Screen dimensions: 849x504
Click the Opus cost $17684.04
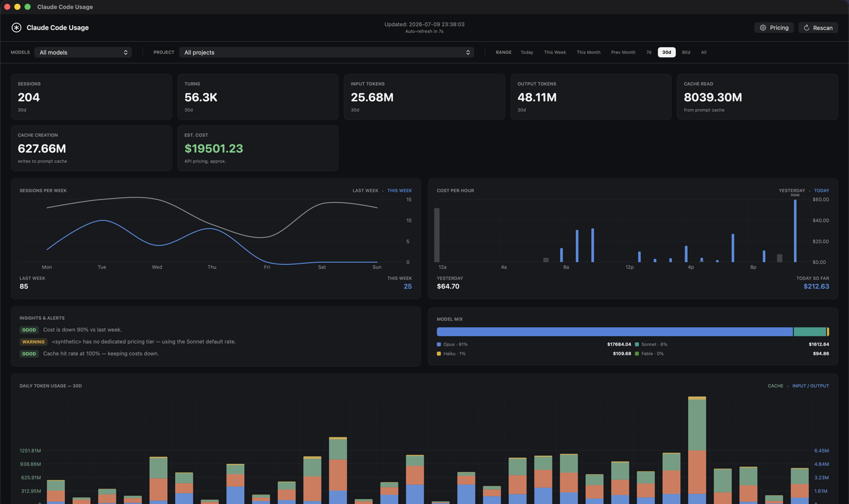(x=619, y=344)
